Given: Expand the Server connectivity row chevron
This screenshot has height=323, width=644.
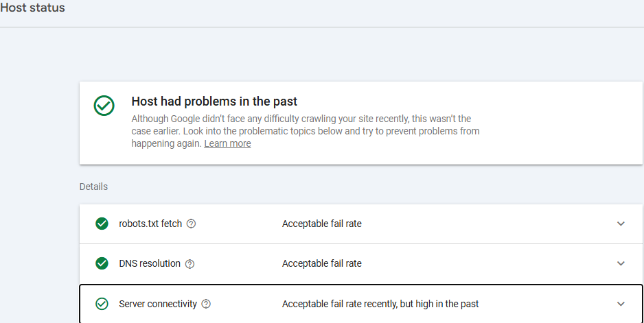Looking at the screenshot, I should [621, 304].
